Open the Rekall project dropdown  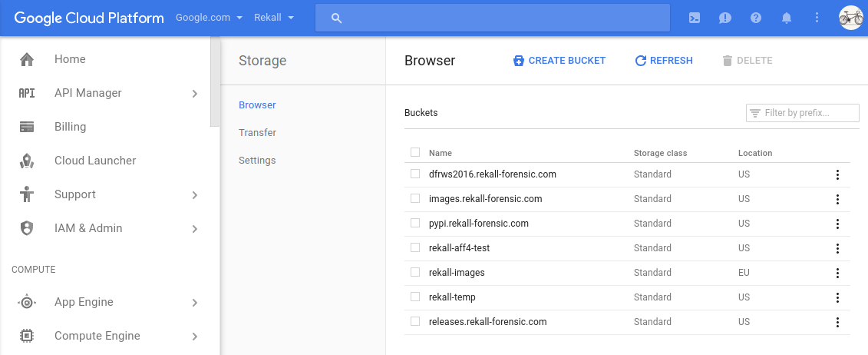point(274,18)
